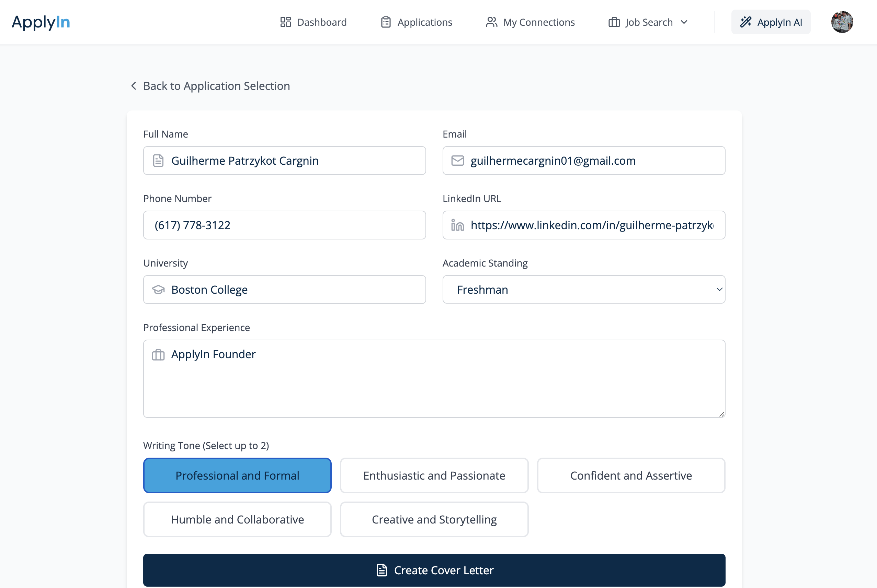Click the My Connections people icon

(x=492, y=22)
